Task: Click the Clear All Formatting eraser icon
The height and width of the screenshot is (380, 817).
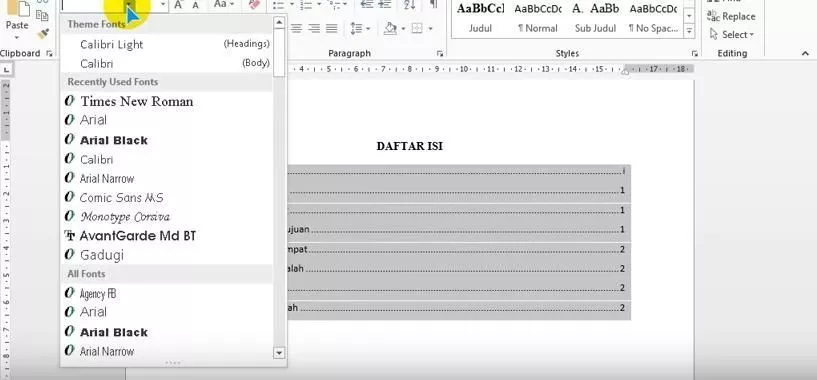Action: (254, 5)
